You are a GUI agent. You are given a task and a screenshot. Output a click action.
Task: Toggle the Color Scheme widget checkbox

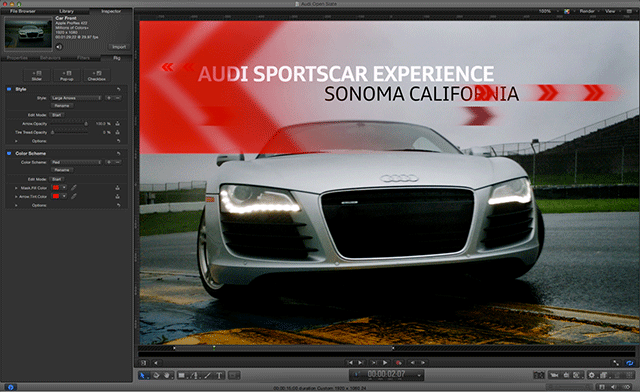point(9,154)
